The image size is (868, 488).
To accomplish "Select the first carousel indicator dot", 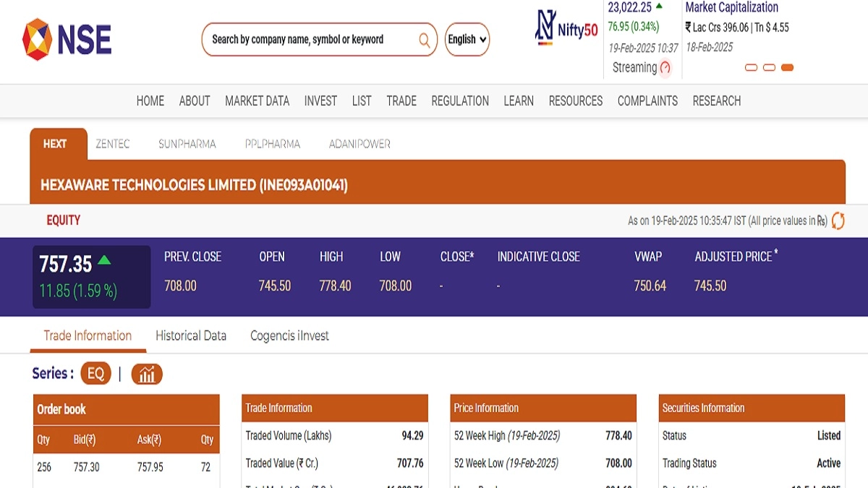I will tap(751, 68).
